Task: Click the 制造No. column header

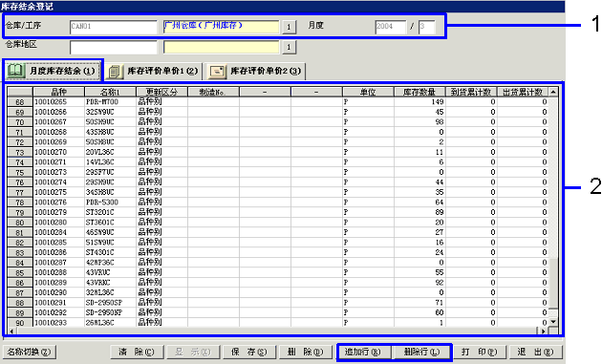Action: pos(213,92)
